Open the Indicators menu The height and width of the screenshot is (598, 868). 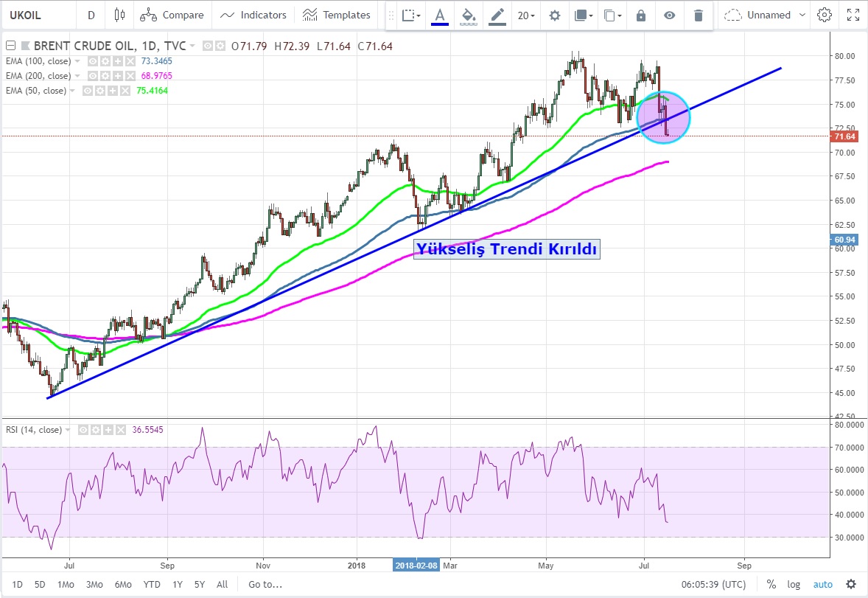[x=253, y=15]
